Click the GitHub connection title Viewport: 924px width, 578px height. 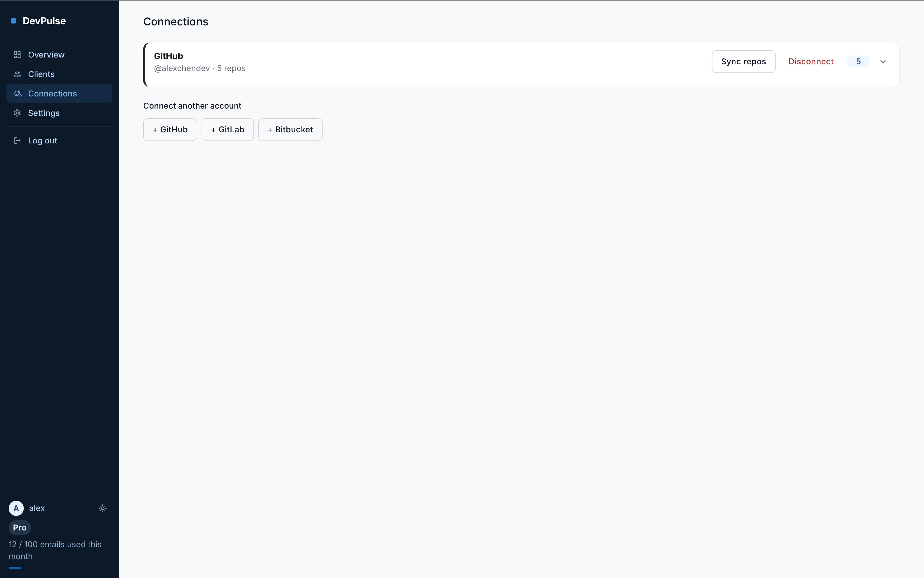169,56
